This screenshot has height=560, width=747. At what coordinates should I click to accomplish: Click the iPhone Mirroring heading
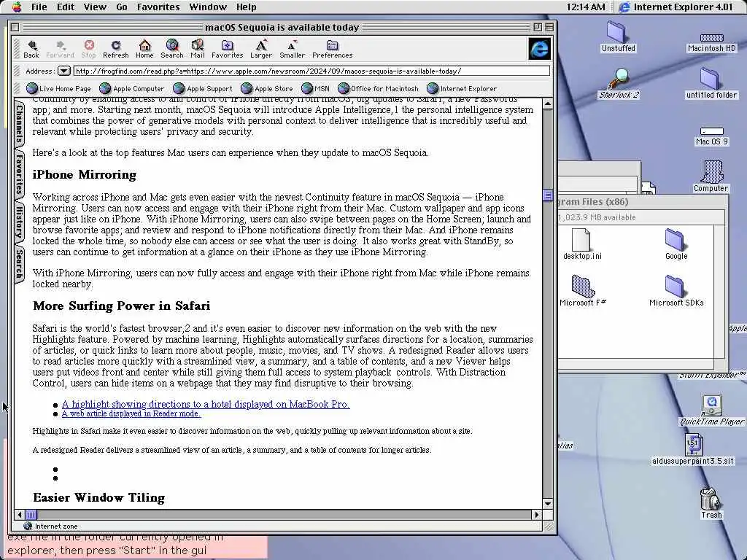pyautogui.click(x=85, y=175)
